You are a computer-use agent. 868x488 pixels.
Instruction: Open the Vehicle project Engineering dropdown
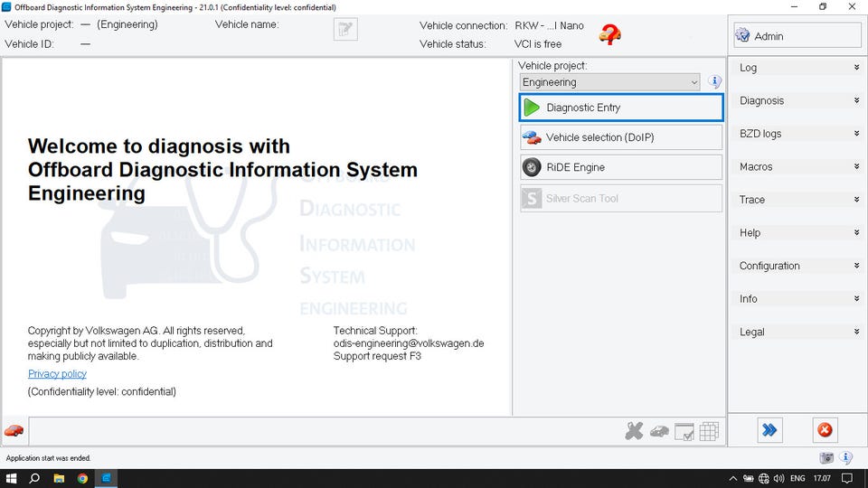[x=609, y=82]
